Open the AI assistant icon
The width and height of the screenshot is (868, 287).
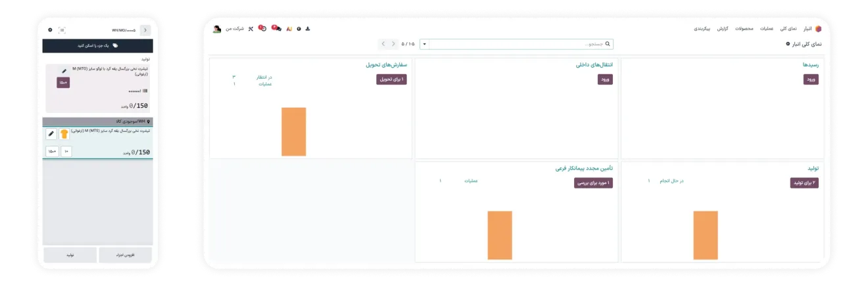tap(289, 29)
